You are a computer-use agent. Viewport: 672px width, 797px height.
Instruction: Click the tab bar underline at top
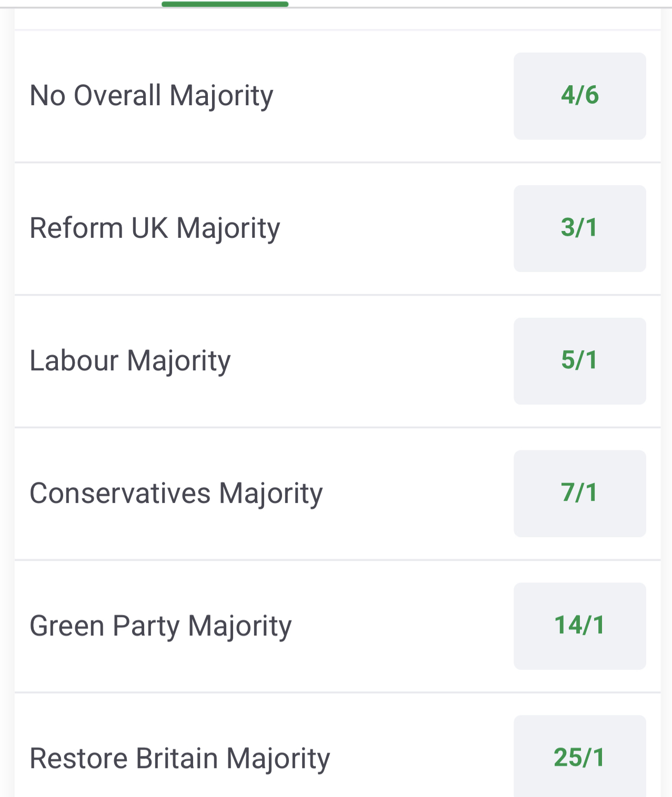tap(225, 4)
